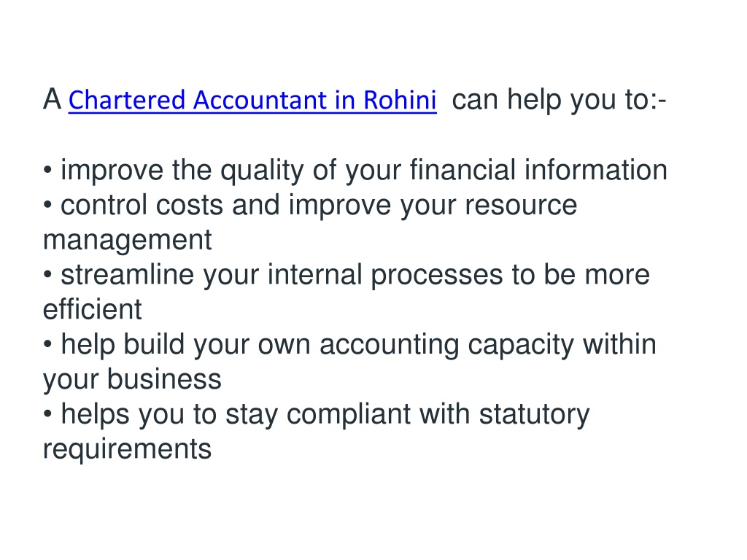
Task: Click the word 'financial' in first bullet
Action: pos(462,169)
